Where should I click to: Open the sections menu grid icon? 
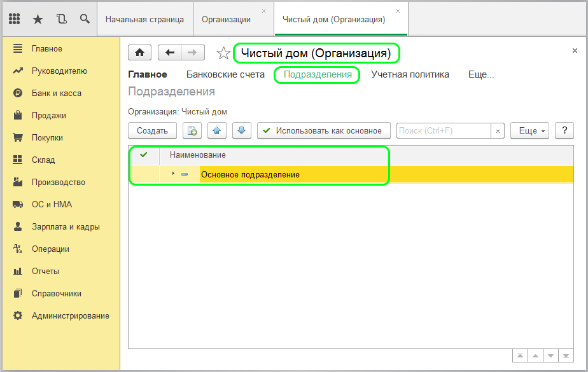point(14,19)
